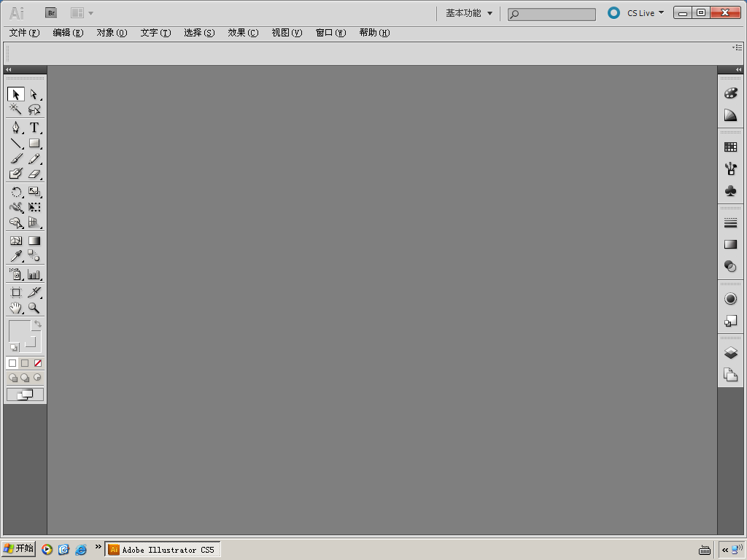Open the Graphic Styles panel icon
This screenshot has height=560, width=747.
coord(730,321)
